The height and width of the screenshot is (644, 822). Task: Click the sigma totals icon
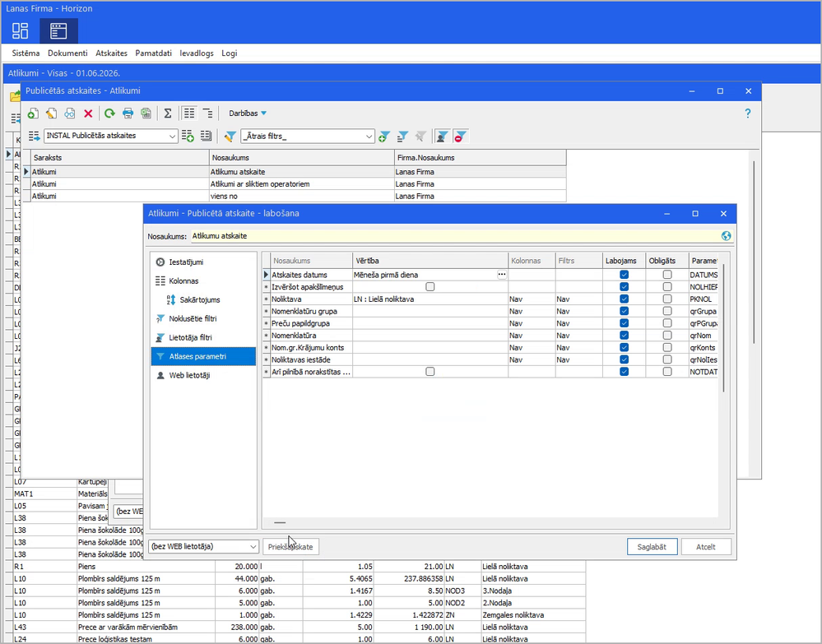168,114
